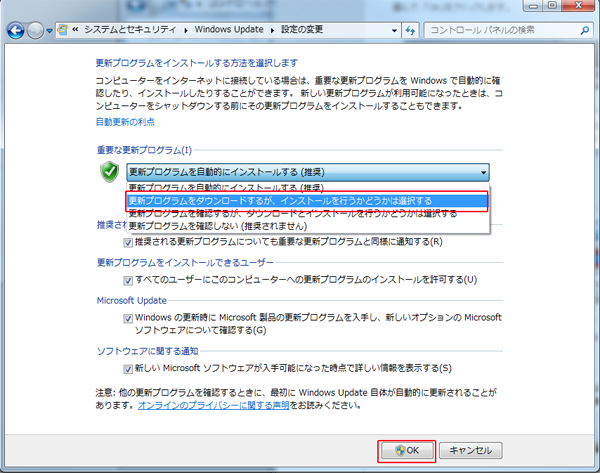Click the Back navigation arrow button
The image size is (600, 473).
click(17, 30)
